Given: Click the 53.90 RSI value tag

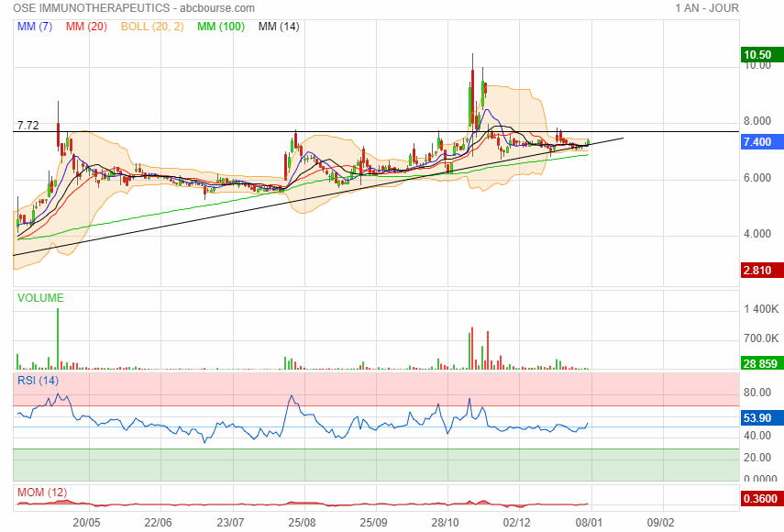Looking at the screenshot, I should pyautogui.click(x=762, y=418).
